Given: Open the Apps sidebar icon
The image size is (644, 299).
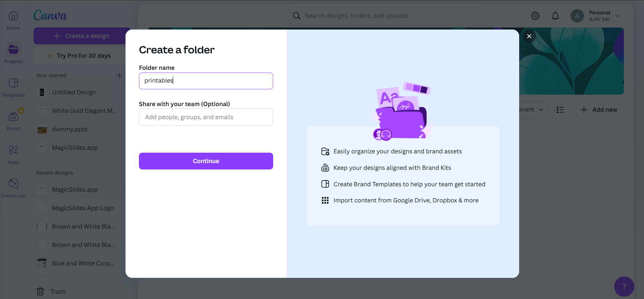Looking at the screenshot, I should [x=13, y=150].
